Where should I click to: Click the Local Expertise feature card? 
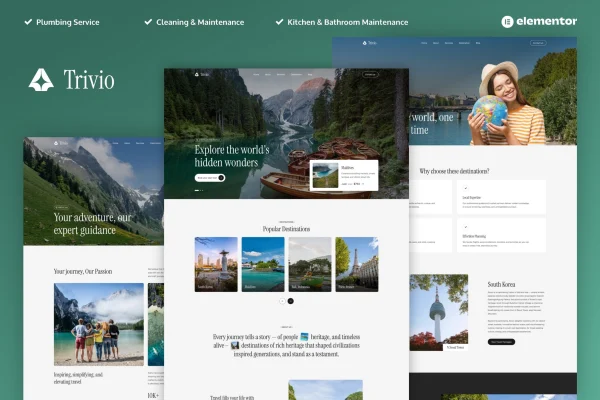[501, 197]
